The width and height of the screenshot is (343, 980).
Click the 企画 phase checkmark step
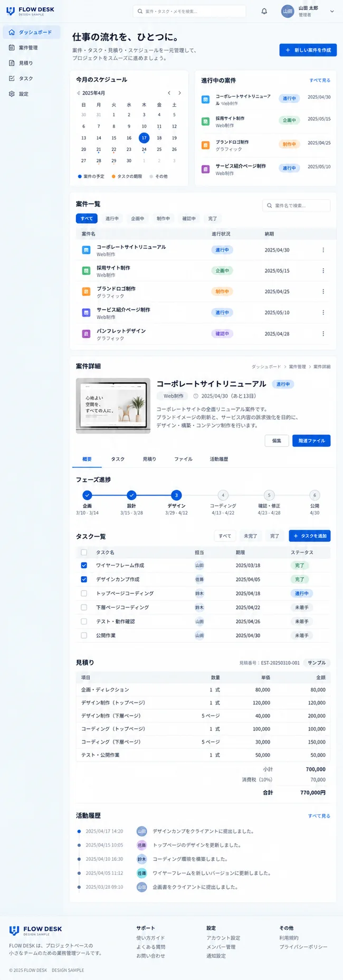87,495
